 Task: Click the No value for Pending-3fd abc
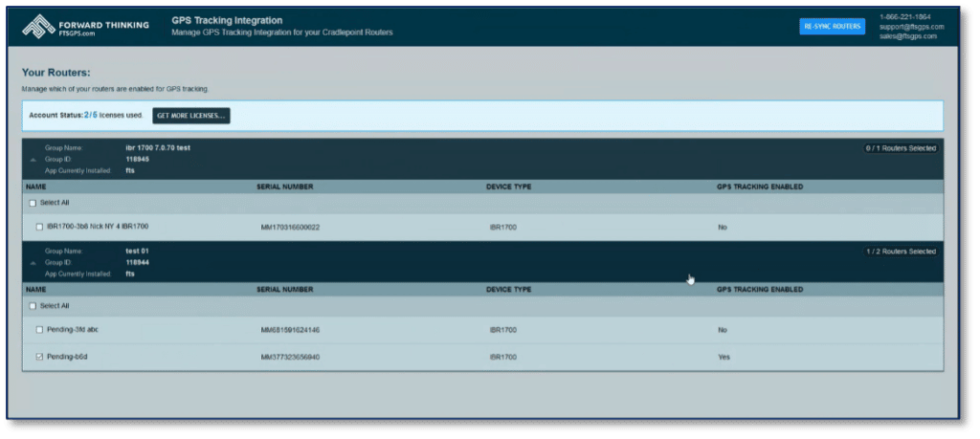723,330
